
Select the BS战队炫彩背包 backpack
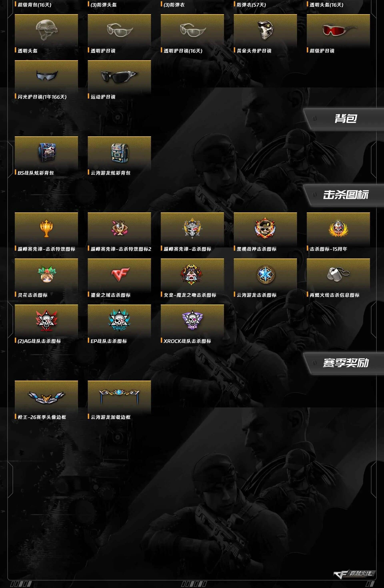pyautogui.click(x=46, y=152)
